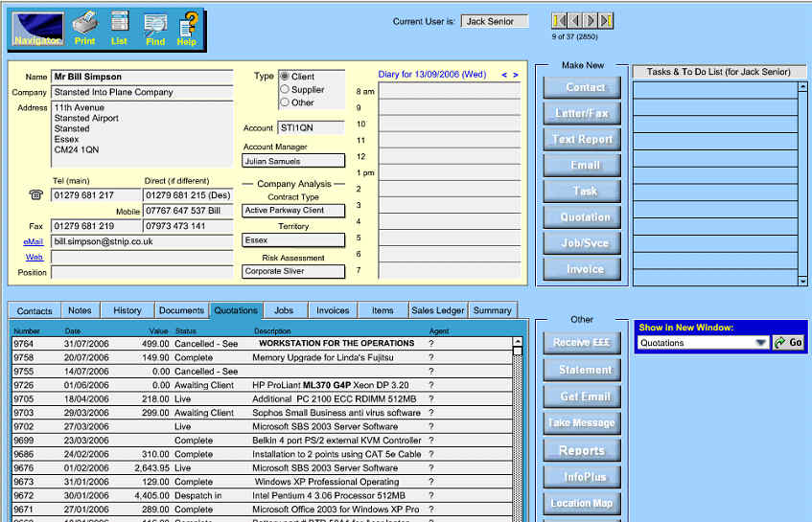Click the Company name field
This screenshot has height=522, width=812.
pos(143,92)
